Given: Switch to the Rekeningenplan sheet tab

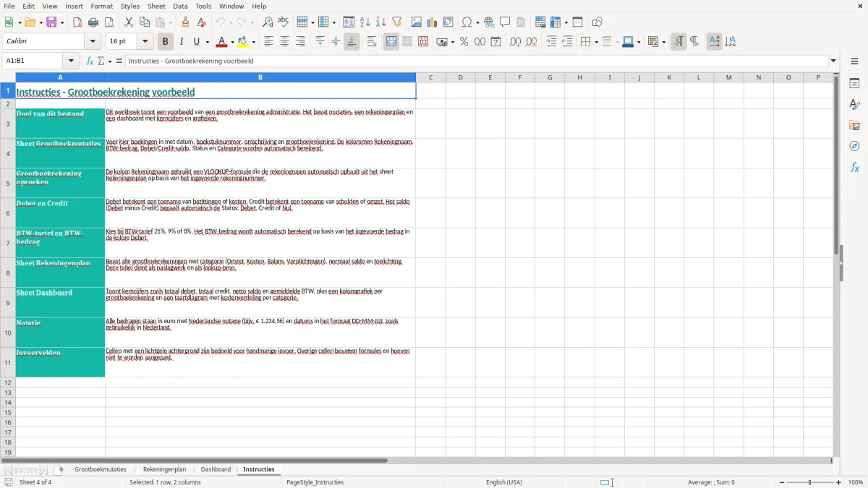Looking at the screenshot, I should click(x=164, y=470).
